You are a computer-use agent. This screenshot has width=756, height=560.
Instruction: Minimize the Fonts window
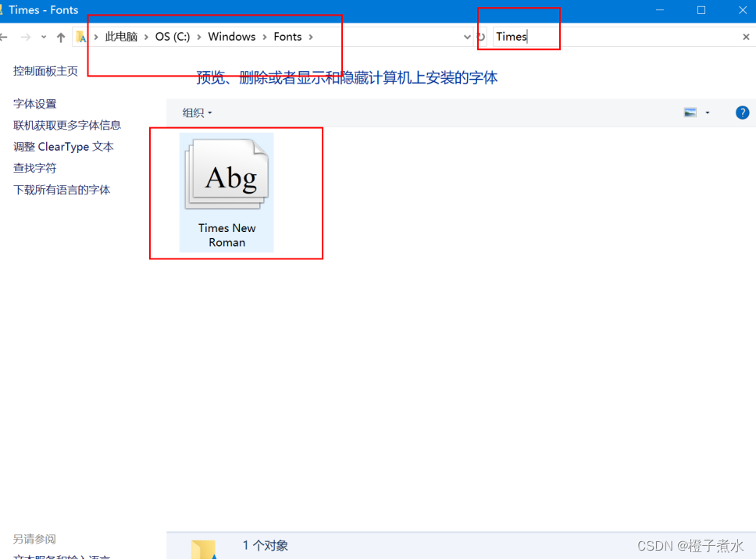pos(660,10)
